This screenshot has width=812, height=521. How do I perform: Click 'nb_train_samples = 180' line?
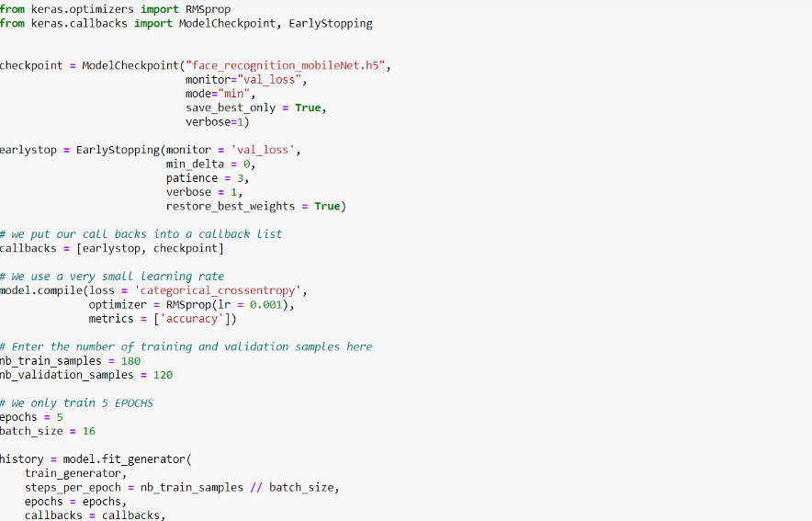pyautogui.click(x=70, y=361)
